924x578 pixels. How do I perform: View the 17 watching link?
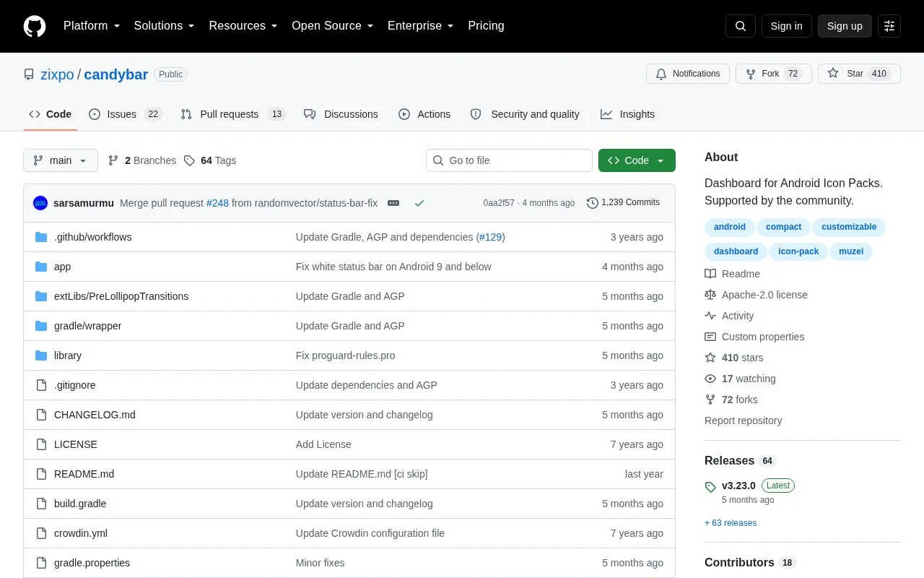(x=740, y=379)
